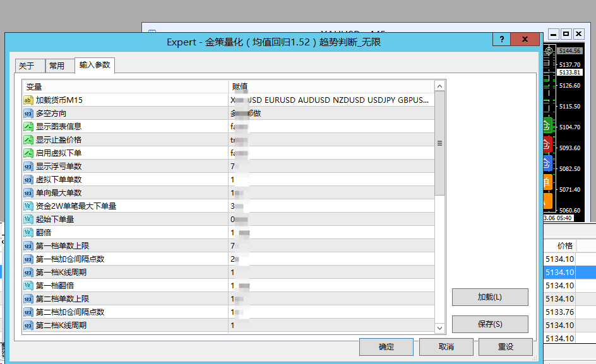The image size is (596, 364).
Task: Minimize the background chart window
Action: (554, 34)
